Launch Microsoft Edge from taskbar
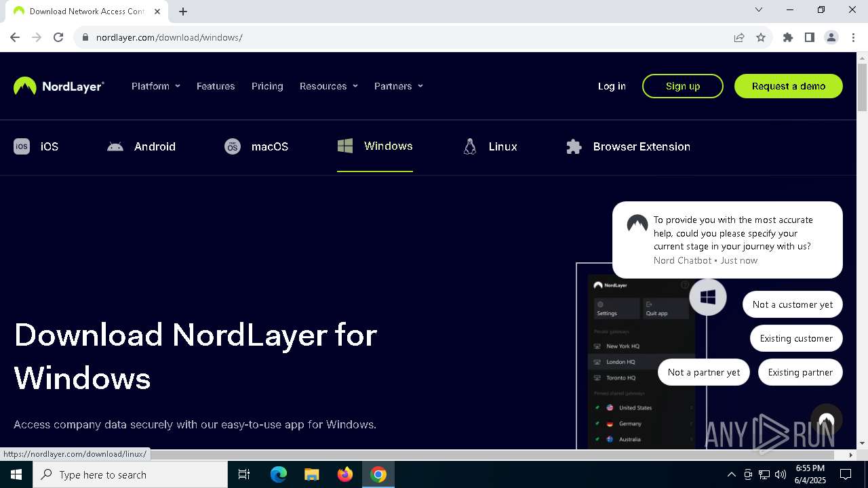868x488 pixels. [x=279, y=474]
